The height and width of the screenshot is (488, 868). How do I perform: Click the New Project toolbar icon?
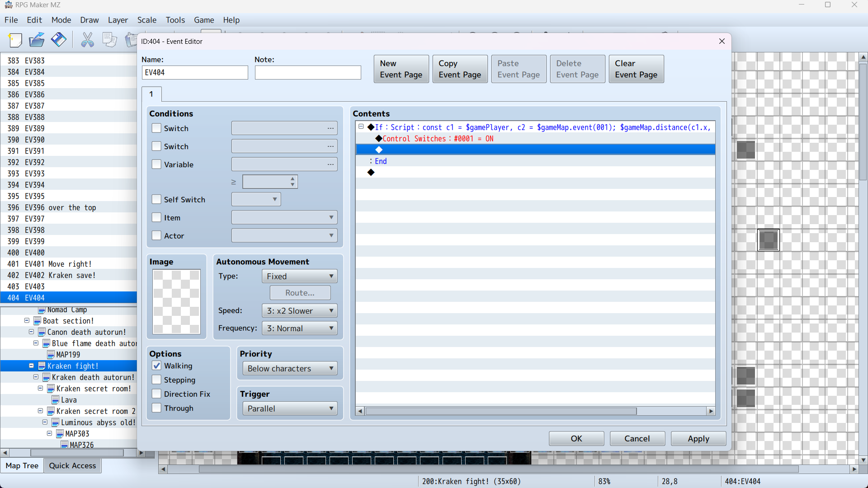15,40
